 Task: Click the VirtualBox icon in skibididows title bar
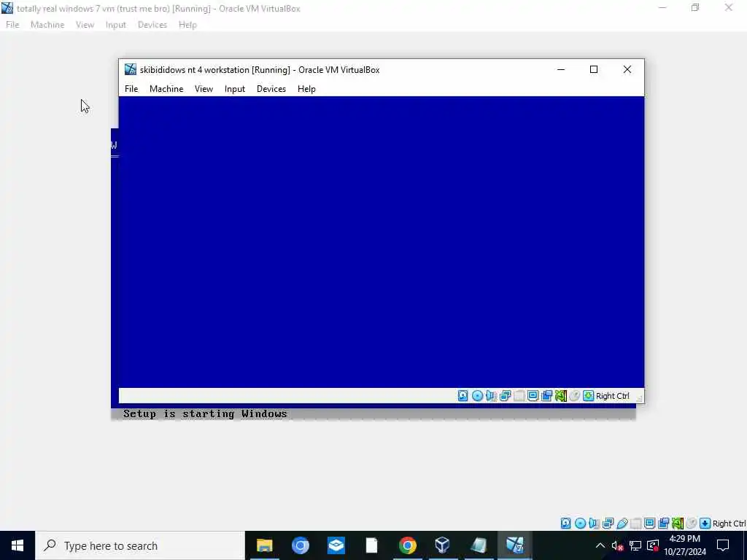click(130, 69)
